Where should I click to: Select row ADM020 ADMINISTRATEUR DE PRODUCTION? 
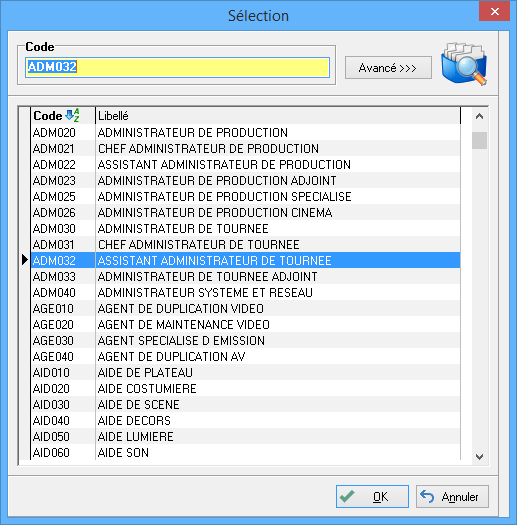[245, 132]
